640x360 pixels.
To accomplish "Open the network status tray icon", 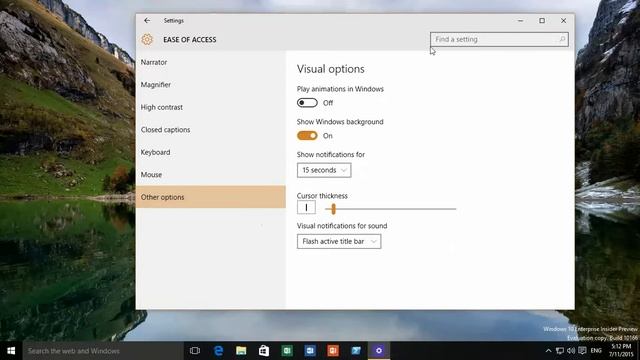I will point(560,351).
